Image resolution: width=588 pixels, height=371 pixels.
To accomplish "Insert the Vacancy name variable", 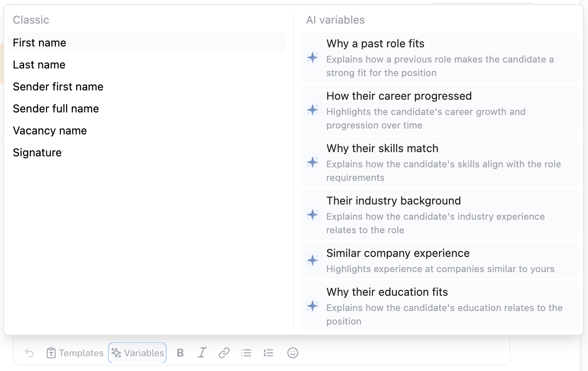I will (147, 131).
